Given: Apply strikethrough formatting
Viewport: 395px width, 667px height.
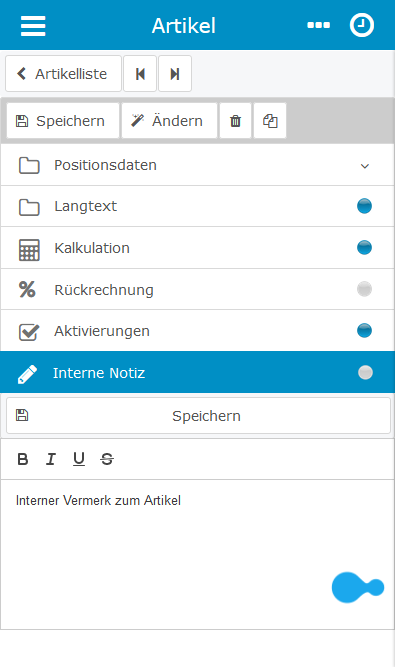Looking at the screenshot, I should click(107, 459).
